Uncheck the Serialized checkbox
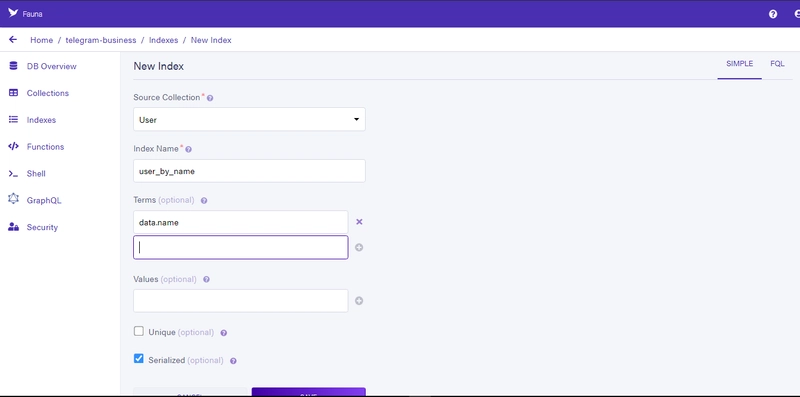This screenshot has width=800, height=397. (139, 359)
